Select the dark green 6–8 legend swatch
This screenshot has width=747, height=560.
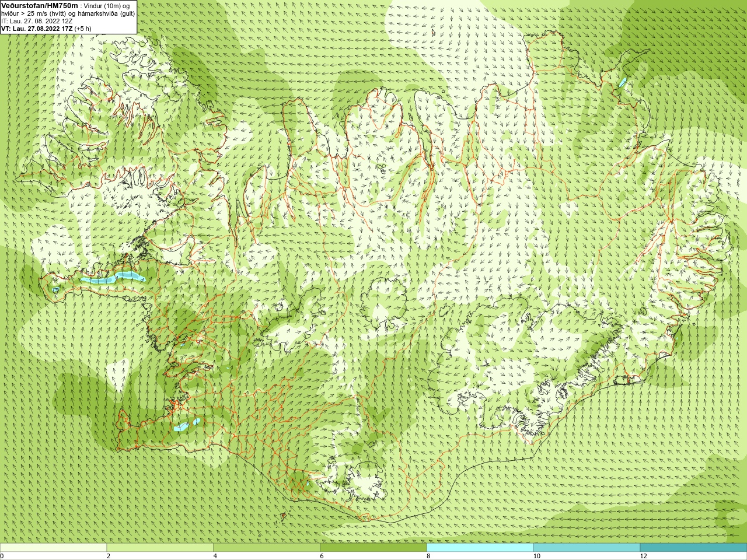coord(373,548)
